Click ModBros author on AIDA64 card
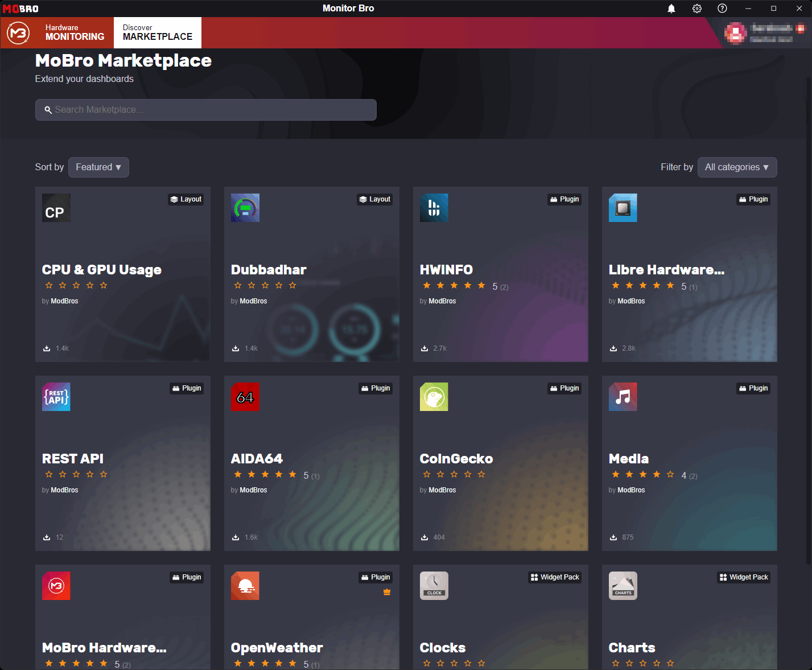This screenshot has width=812, height=670. pyautogui.click(x=253, y=490)
